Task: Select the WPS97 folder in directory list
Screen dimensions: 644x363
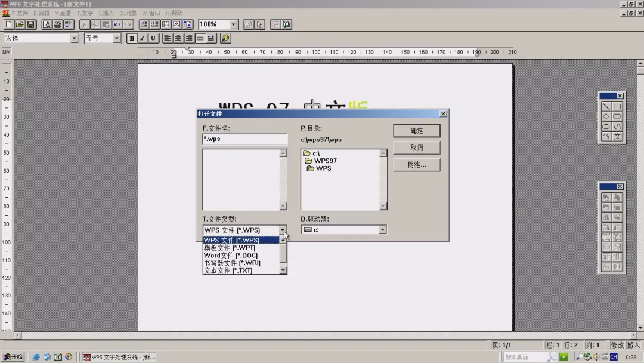Action: tap(321, 161)
